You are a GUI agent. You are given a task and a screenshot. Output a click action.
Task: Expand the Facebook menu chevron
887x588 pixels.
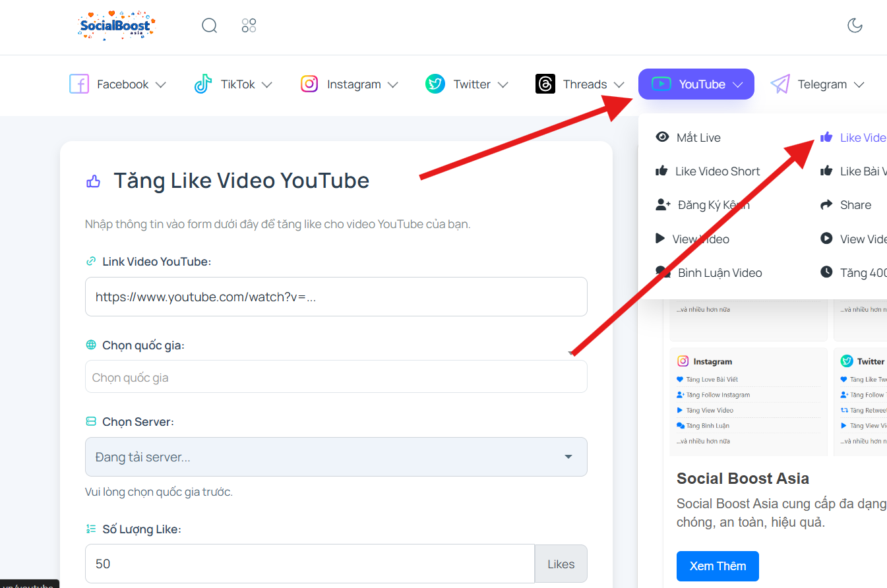[x=160, y=85]
